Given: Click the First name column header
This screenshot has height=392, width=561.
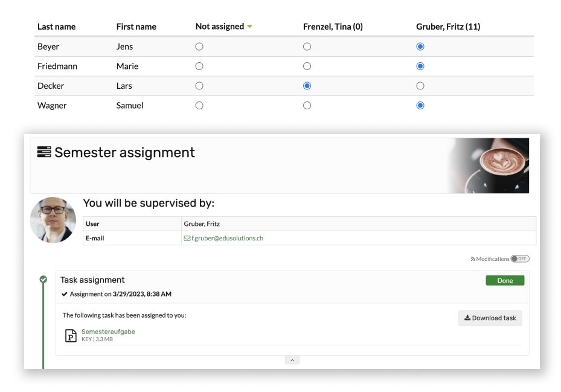Looking at the screenshot, I should click(136, 27).
